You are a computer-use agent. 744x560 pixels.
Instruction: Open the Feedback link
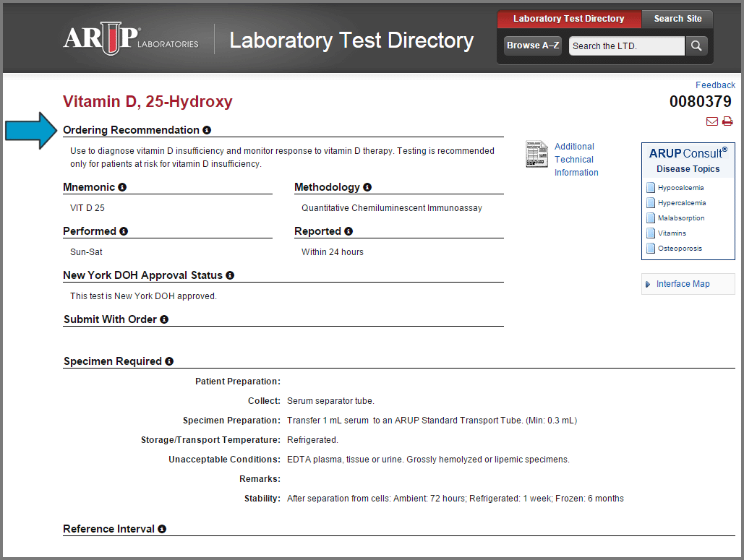coord(715,85)
